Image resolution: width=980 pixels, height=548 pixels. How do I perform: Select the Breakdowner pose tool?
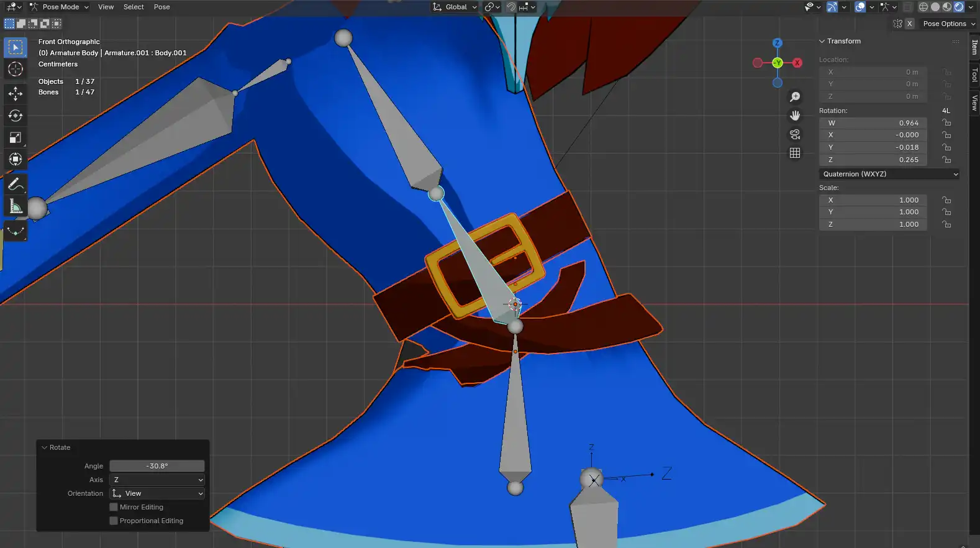tap(16, 231)
